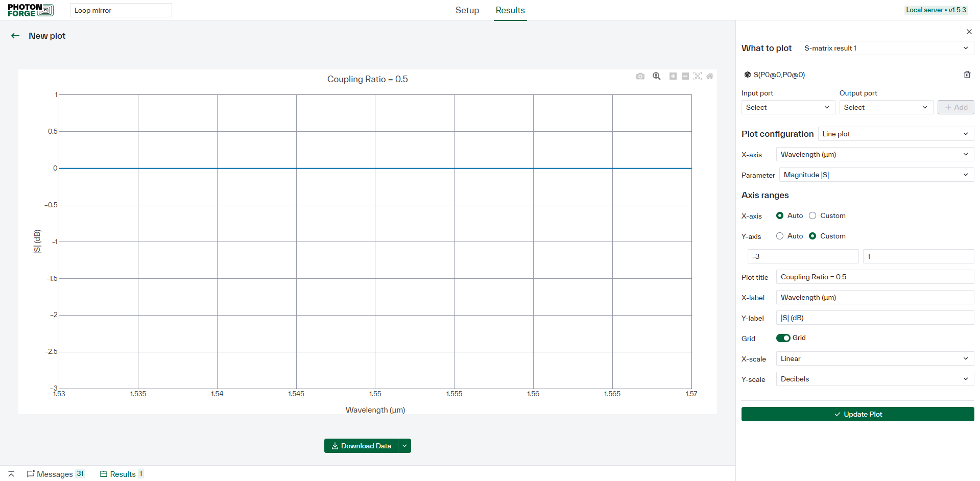Edit the Plot title field
This screenshot has height=481, width=980.
coord(875,277)
